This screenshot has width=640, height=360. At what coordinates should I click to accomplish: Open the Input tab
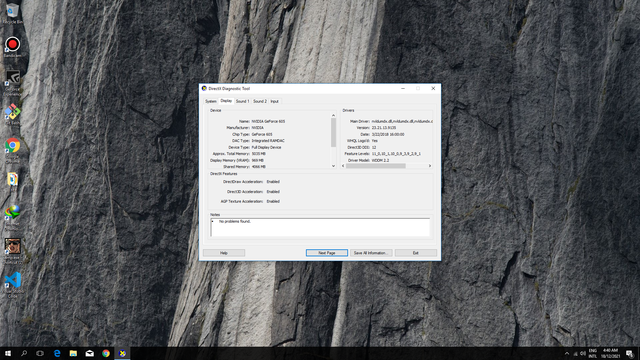[275, 101]
